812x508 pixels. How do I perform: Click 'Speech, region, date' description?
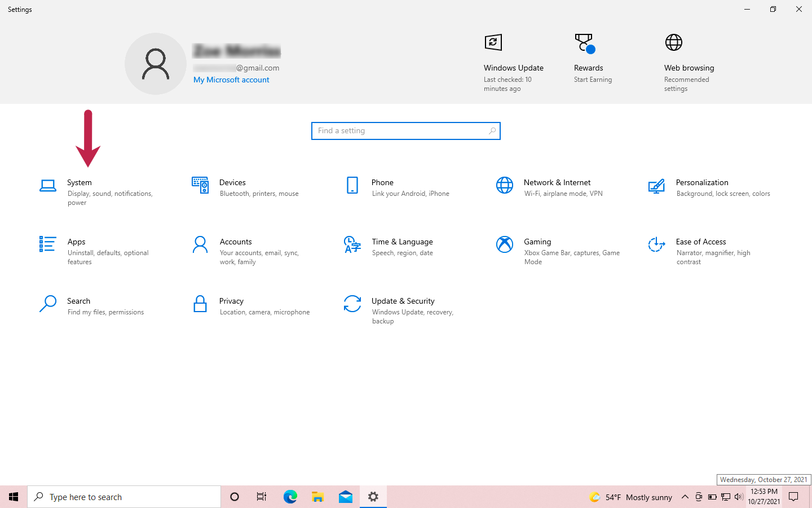[402, 253]
